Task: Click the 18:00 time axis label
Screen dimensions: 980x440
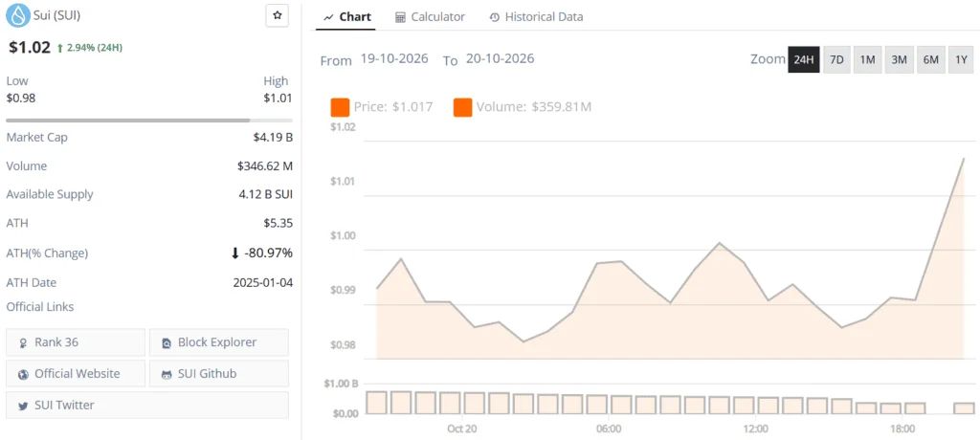Action: click(902, 429)
